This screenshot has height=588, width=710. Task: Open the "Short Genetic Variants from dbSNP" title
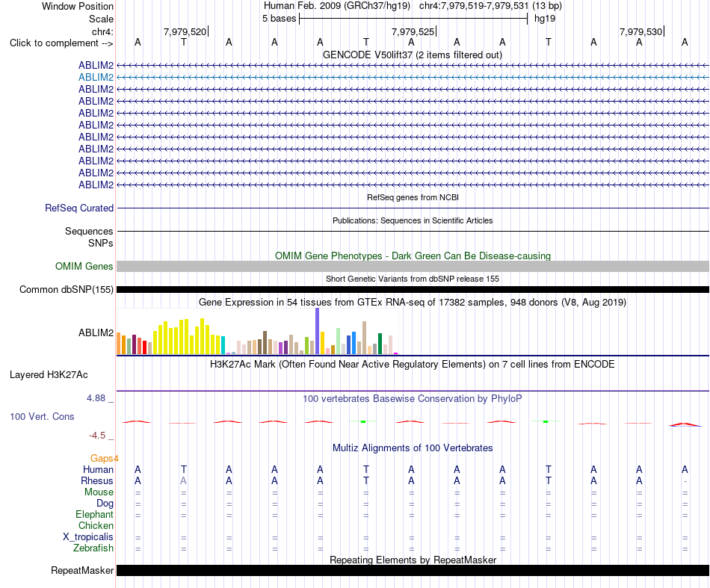pos(413,279)
